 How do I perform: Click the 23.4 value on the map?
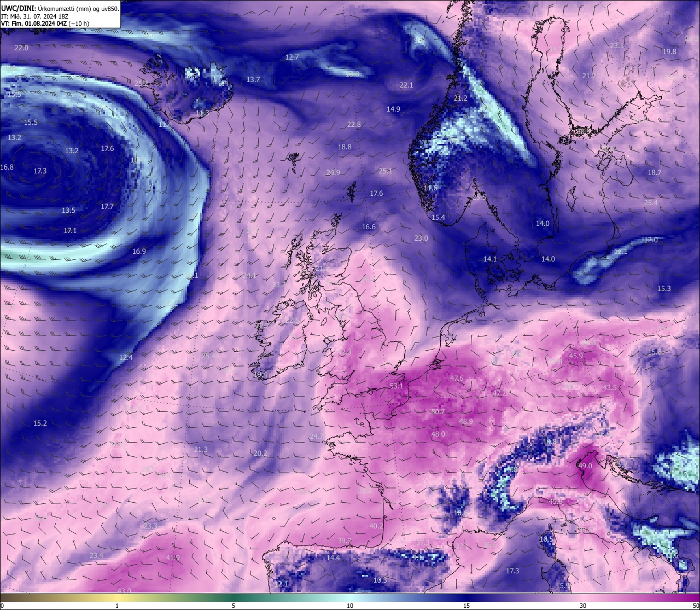click(96, 556)
